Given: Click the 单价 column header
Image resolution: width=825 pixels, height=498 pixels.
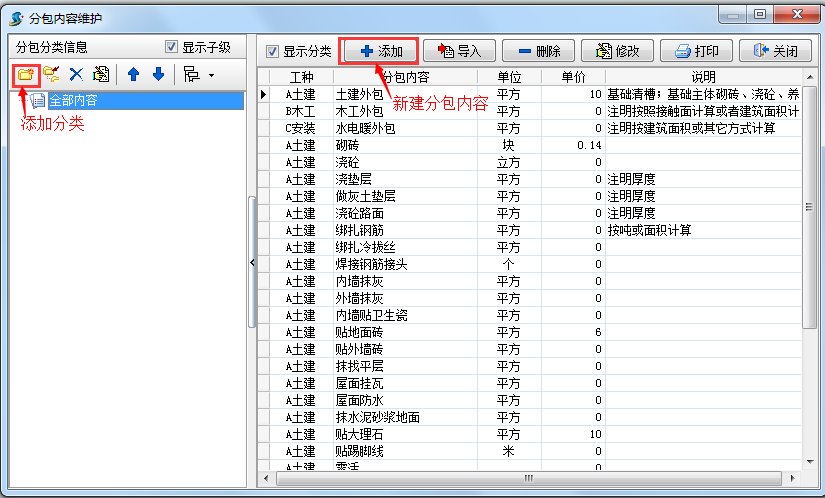Looking at the screenshot, I should pos(573,76).
